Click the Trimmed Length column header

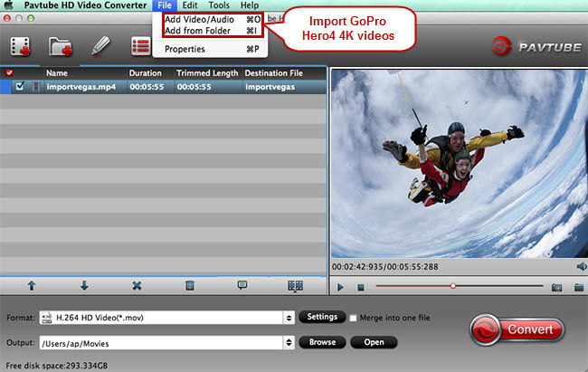[207, 73]
